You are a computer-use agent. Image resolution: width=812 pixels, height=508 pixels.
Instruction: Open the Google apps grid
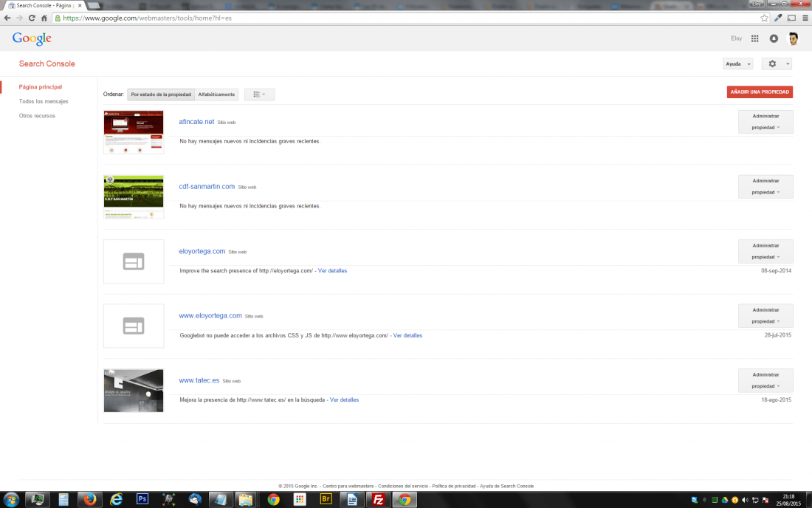click(754, 38)
